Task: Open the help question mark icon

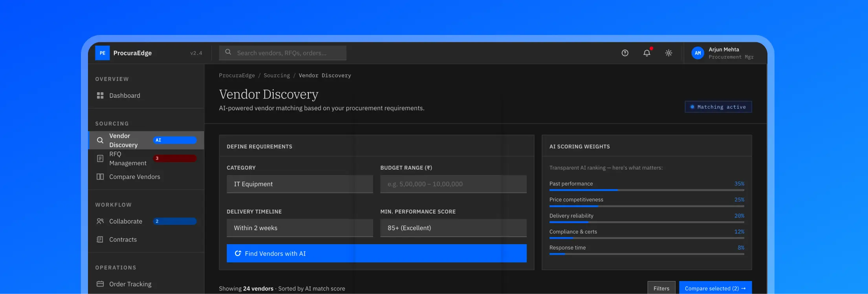Action: tap(625, 53)
